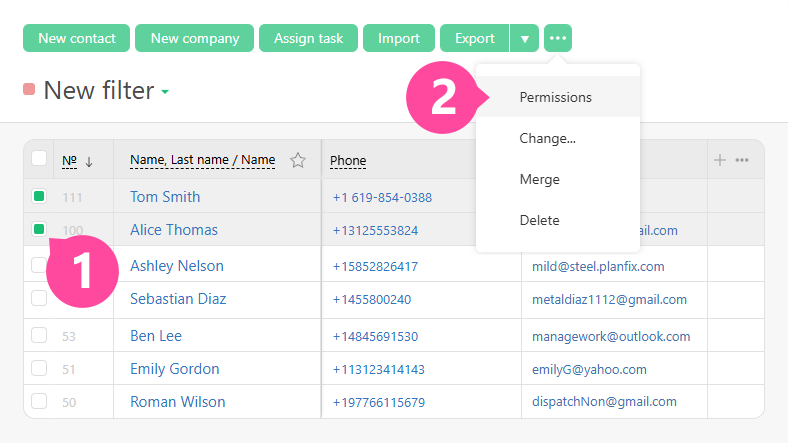
Task: Check the Ben Lee row checkbox
Action: [x=39, y=335]
